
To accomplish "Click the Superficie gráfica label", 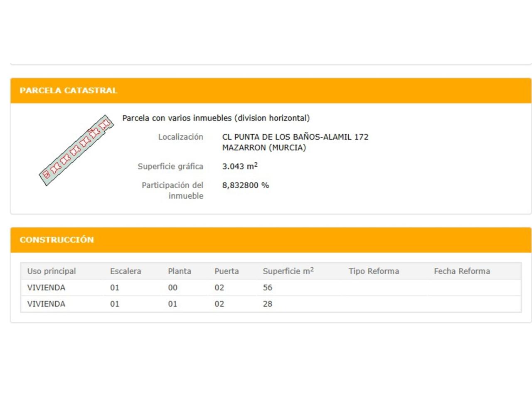I will 170,166.
